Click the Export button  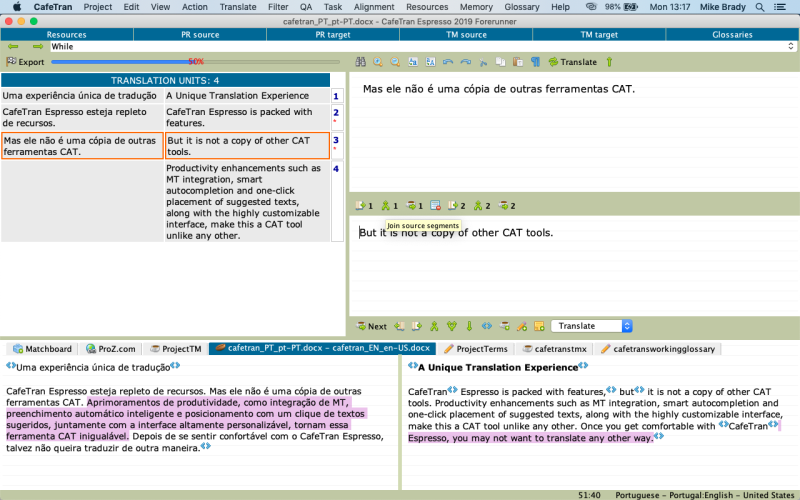pos(25,62)
